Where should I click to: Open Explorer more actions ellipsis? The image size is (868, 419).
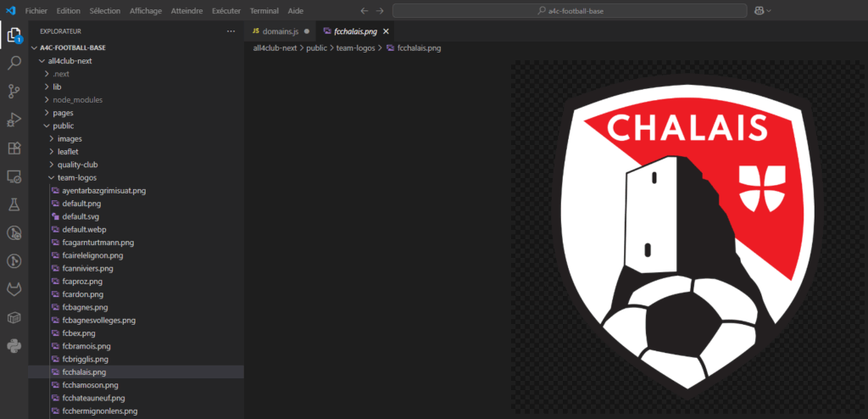tap(231, 31)
